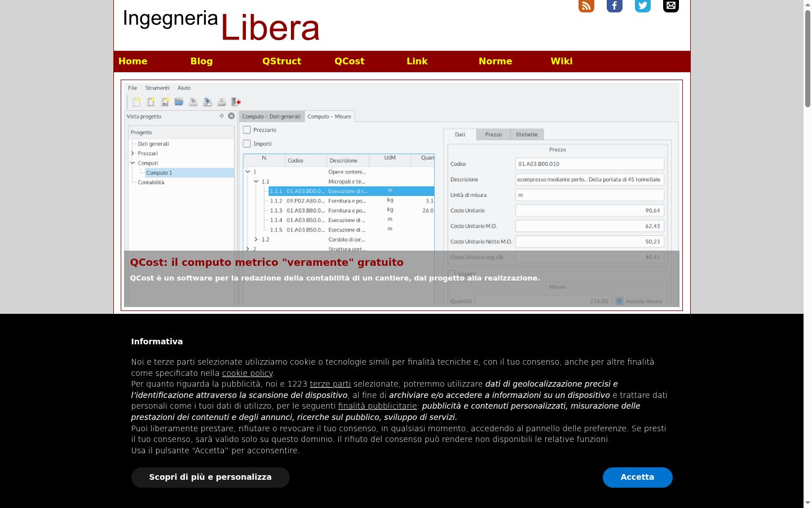Open the Norme menu item
This screenshot has width=812, height=508.
495,61
